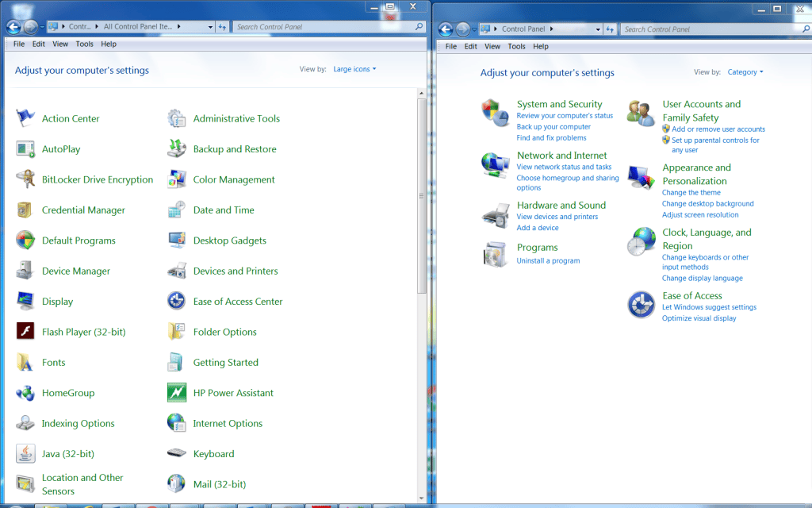Open the Administrative Tools icon

tap(177, 118)
